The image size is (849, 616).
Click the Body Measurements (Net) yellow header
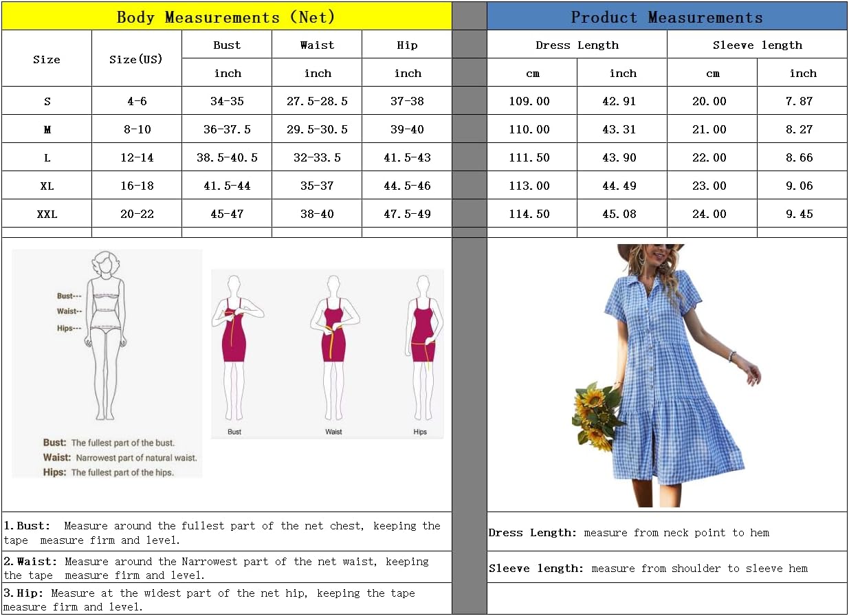point(226,16)
